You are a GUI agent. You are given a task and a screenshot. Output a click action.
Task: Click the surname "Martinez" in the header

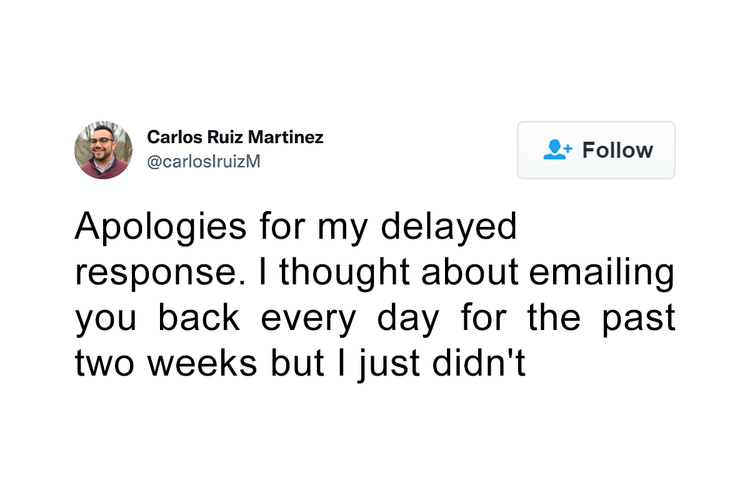click(x=286, y=137)
